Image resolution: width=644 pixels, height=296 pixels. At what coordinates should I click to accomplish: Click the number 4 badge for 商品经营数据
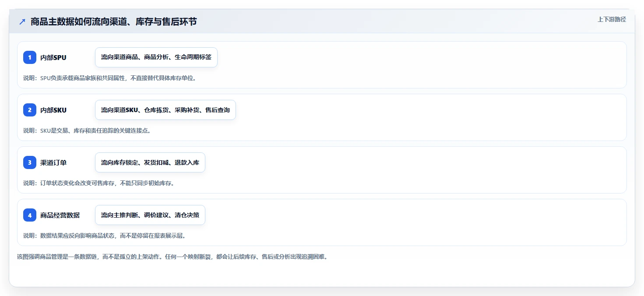(30, 215)
